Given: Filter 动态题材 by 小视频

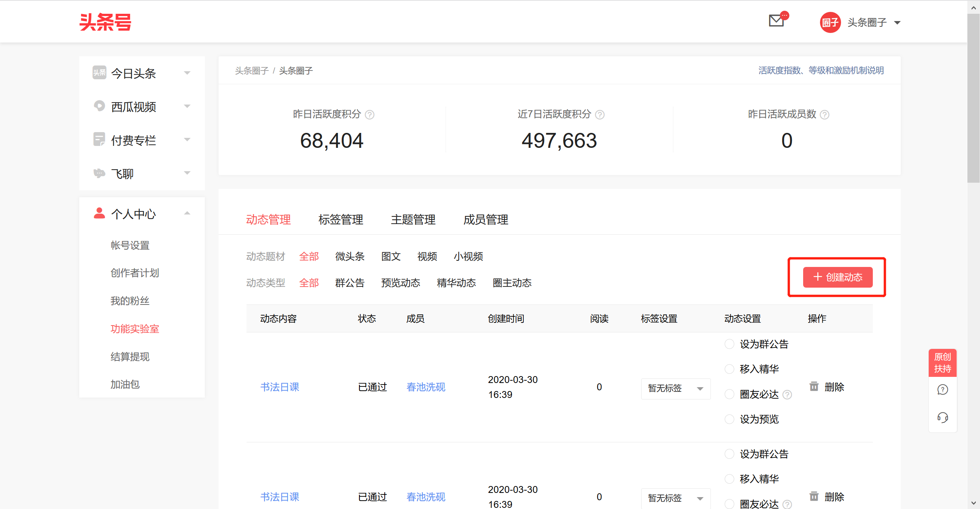Looking at the screenshot, I should tap(469, 256).
